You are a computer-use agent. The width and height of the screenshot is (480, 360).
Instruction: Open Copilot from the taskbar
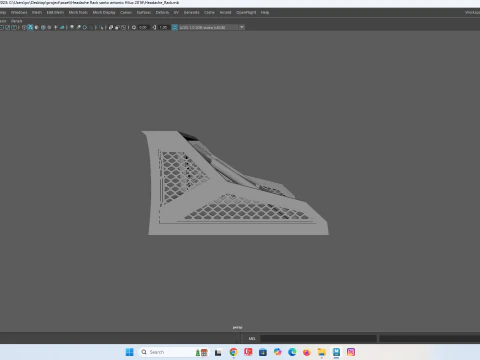[x=278, y=352]
